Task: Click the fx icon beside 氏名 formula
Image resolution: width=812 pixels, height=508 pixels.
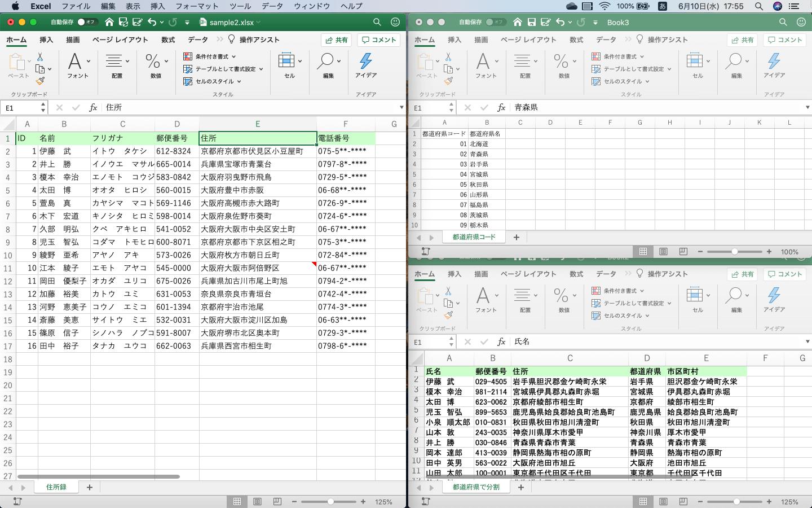Action: (x=501, y=341)
